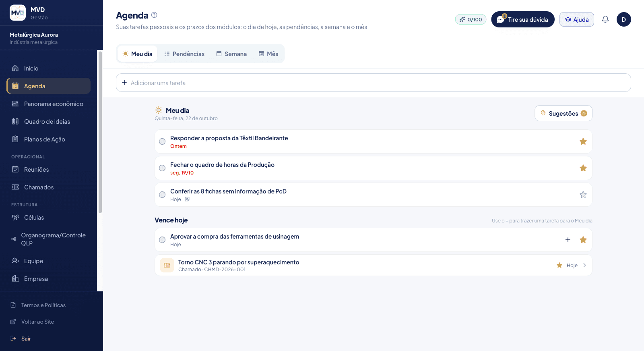Open Quadro de ideias
The image size is (644, 351).
coord(48,122)
